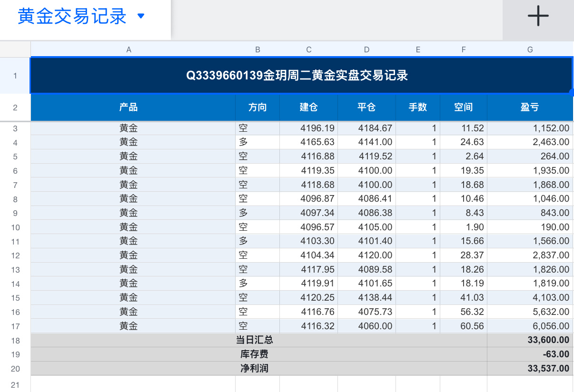Select net profit cell 33,537.00
Viewport: 574px width, 392px height.
[x=530, y=368]
